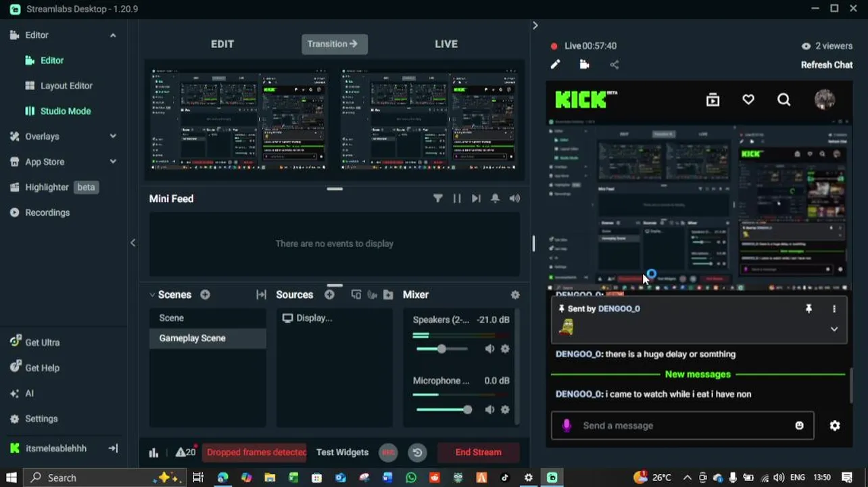
Task: Click the chat scrollbar
Action: pyautogui.click(x=850, y=384)
